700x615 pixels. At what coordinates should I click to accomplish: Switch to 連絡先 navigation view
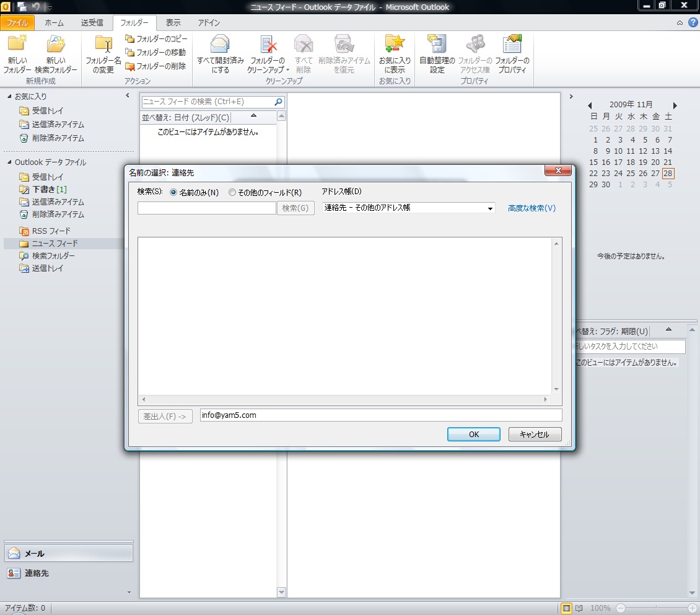[69, 573]
